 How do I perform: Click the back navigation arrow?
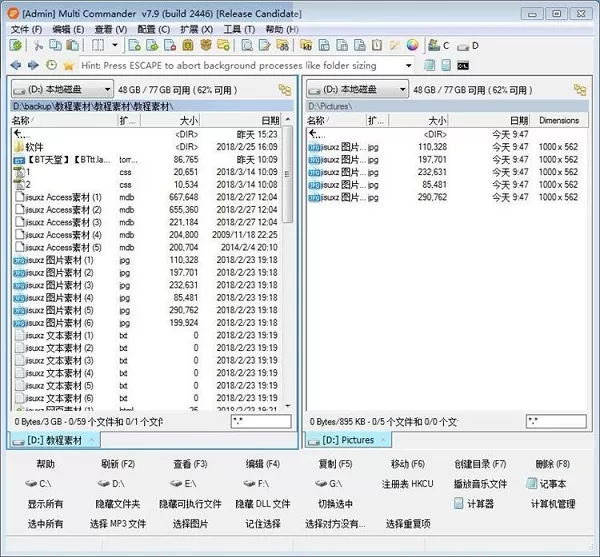pyautogui.click(x=16, y=65)
